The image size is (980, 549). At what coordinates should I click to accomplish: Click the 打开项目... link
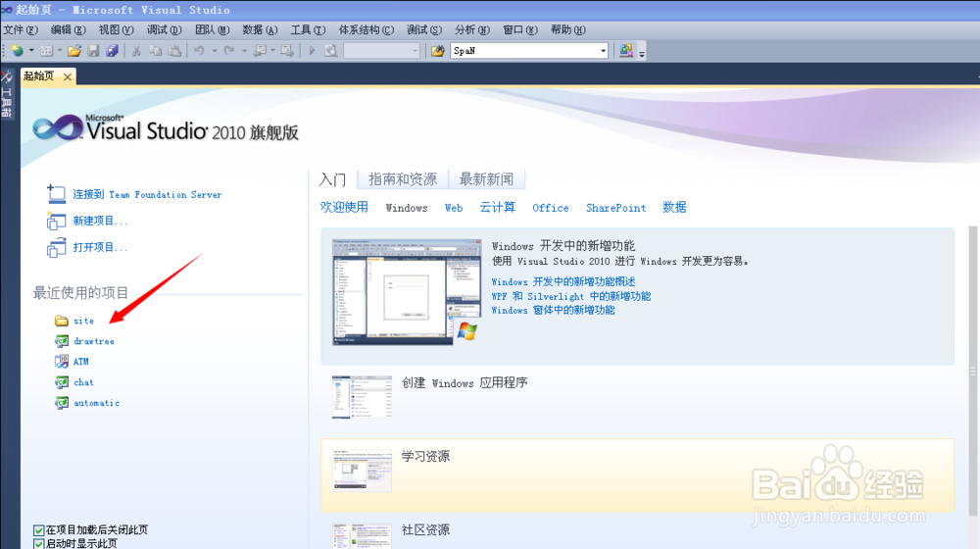click(100, 247)
